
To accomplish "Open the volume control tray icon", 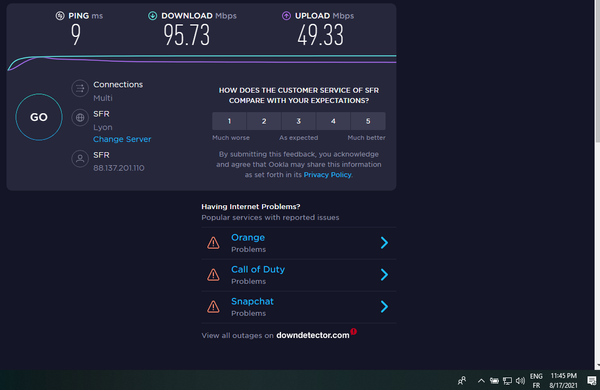I will [520, 380].
